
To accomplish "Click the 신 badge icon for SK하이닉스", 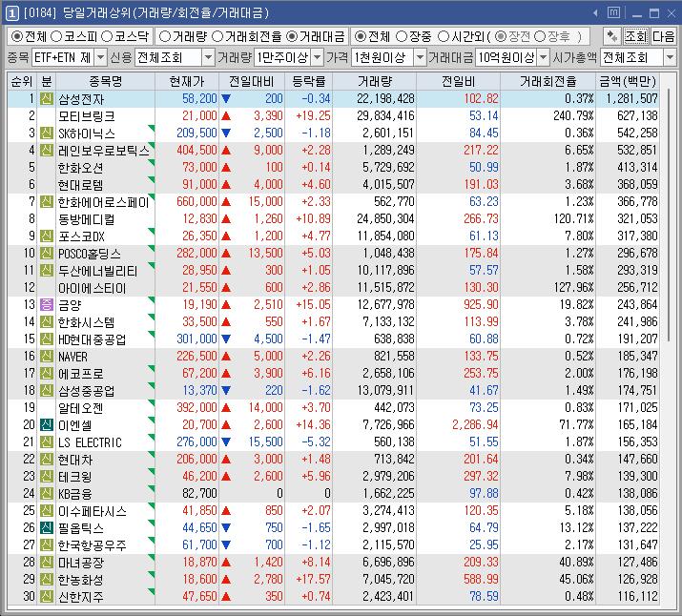I will (x=47, y=133).
